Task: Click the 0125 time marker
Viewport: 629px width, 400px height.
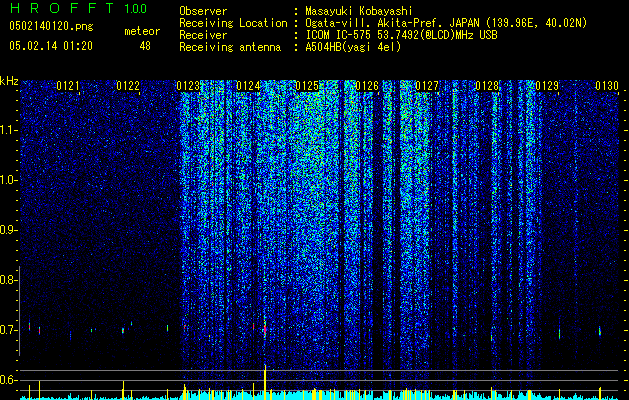Action: tap(307, 86)
